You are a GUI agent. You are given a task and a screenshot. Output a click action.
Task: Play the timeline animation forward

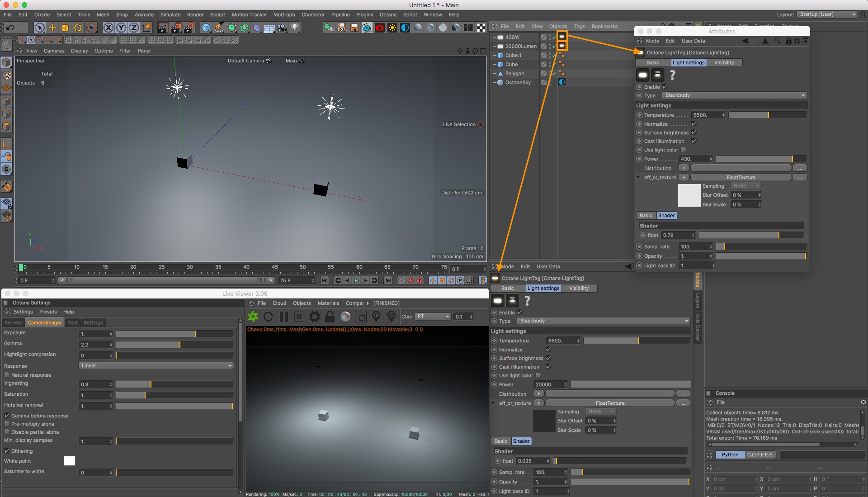[356, 280]
